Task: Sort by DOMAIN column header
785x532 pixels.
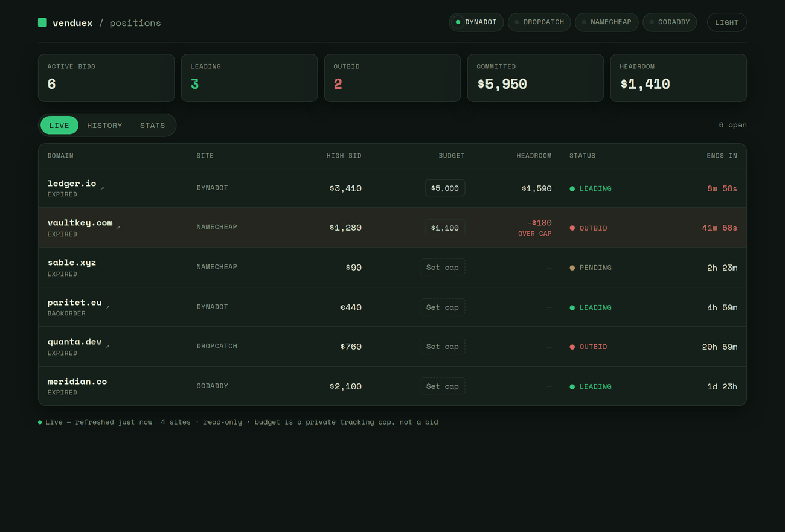Action: pyautogui.click(x=60, y=156)
